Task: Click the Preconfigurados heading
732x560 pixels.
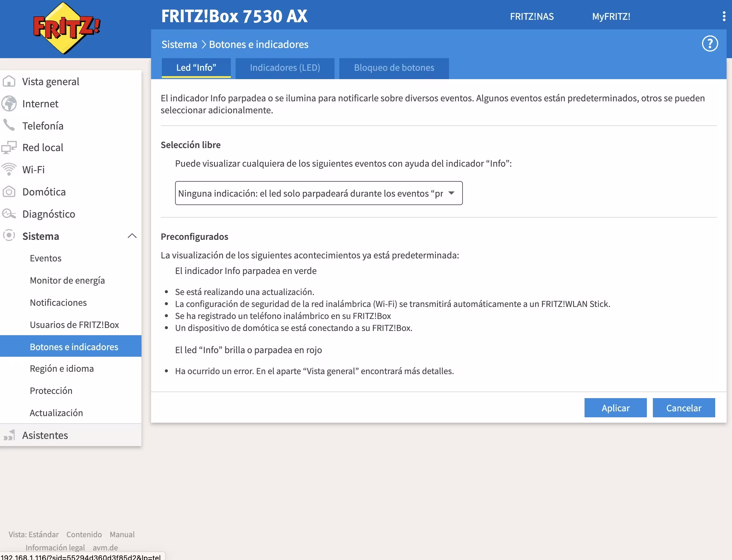Action: pos(194,236)
